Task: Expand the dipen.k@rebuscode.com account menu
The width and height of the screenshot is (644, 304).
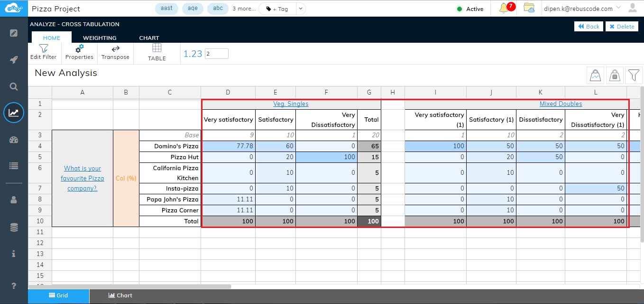Action: click(582, 8)
